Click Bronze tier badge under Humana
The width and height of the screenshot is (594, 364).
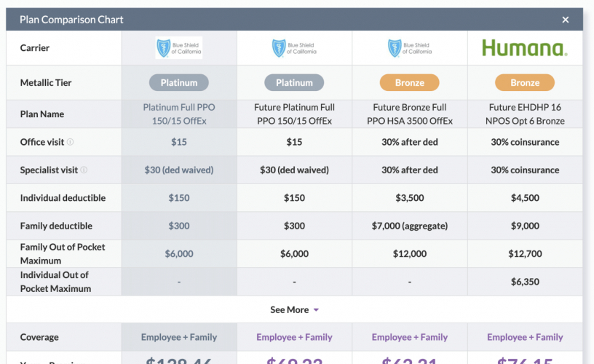[x=525, y=82]
